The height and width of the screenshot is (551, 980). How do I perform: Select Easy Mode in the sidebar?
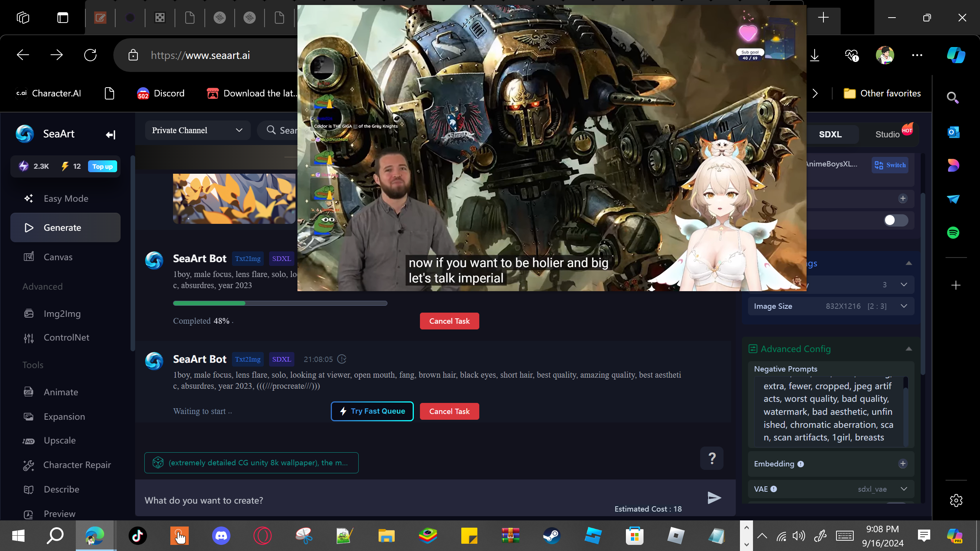[65, 199]
